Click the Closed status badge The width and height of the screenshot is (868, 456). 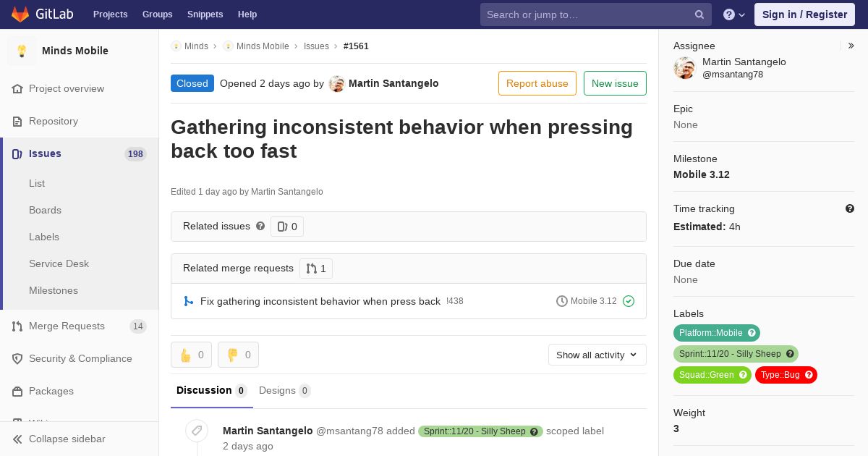(x=192, y=83)
